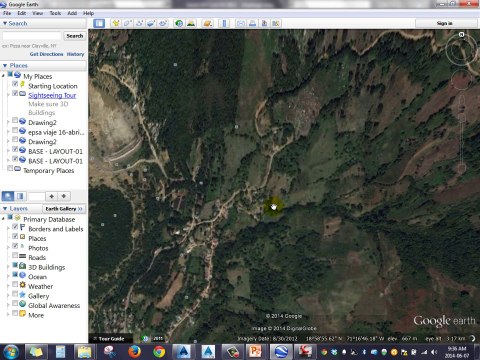
Task: Open the Tools menu
Action: coord(55,13)
